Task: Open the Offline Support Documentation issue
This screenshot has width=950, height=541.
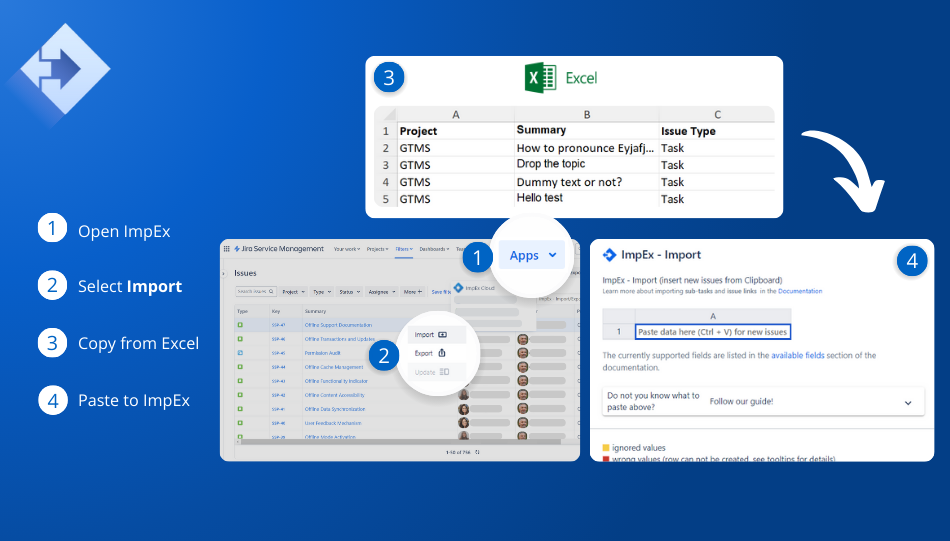Action: point(338,325)
